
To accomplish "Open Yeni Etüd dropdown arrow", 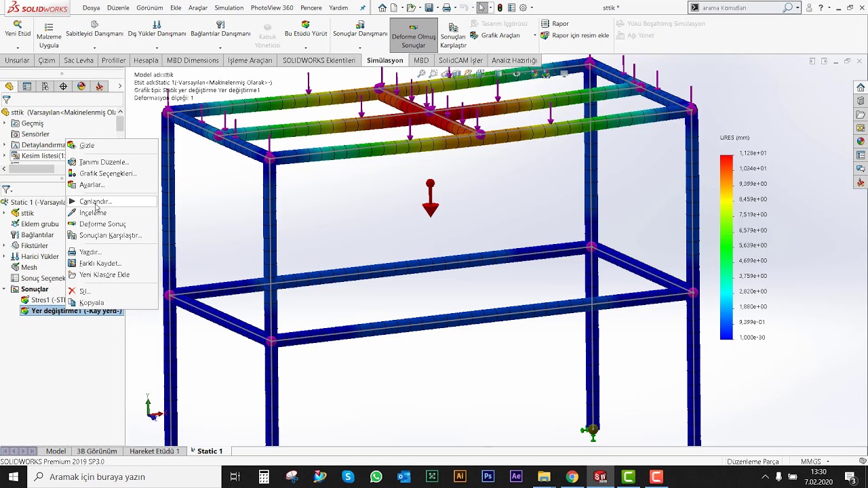I will point(18,47).
